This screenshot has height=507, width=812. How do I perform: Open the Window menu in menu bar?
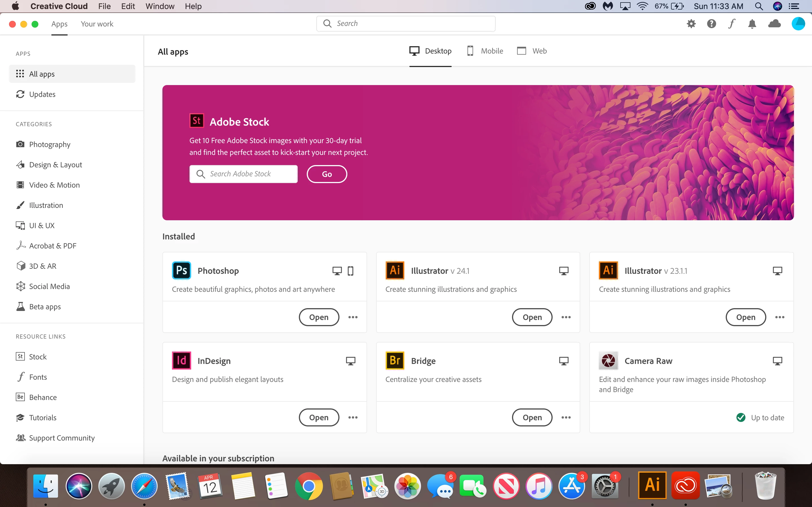(x=160, y=6)
